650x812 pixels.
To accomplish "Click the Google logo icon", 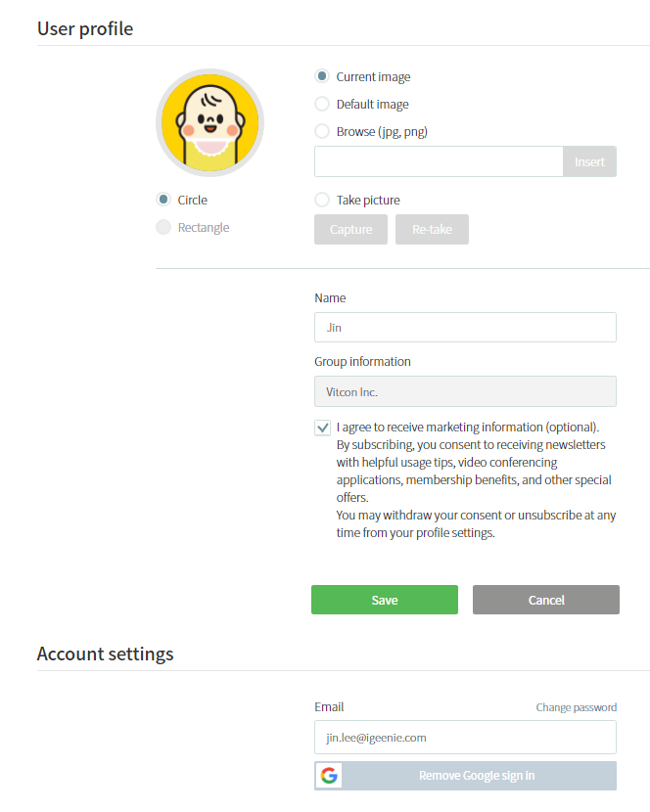I will 329,775.
